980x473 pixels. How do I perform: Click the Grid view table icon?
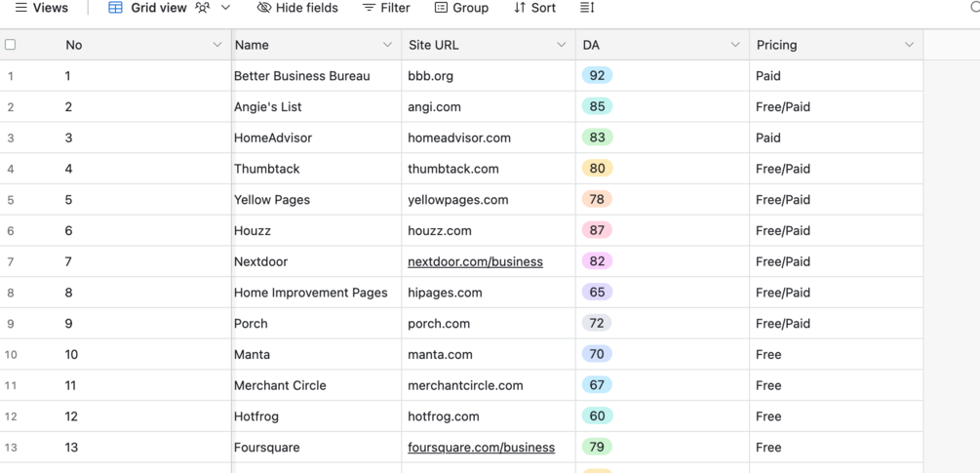pyautogui.click(x=115, y=8)
